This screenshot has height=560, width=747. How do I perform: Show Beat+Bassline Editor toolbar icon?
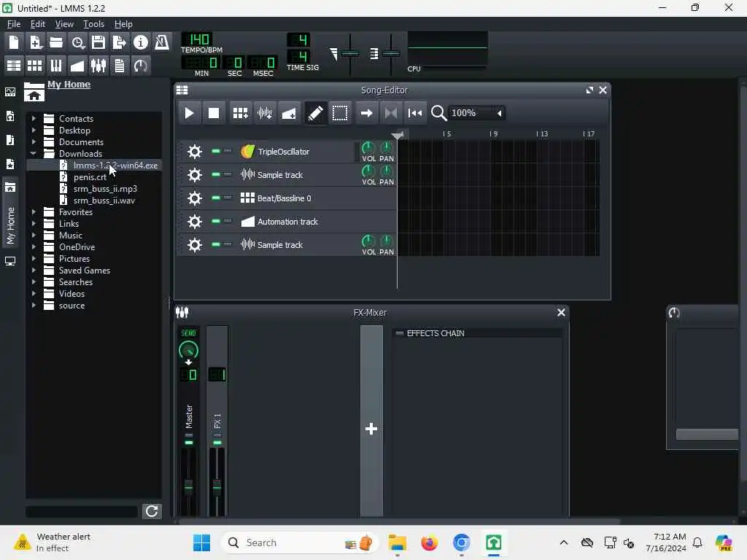pyautogui.click(x=35, y=66)
